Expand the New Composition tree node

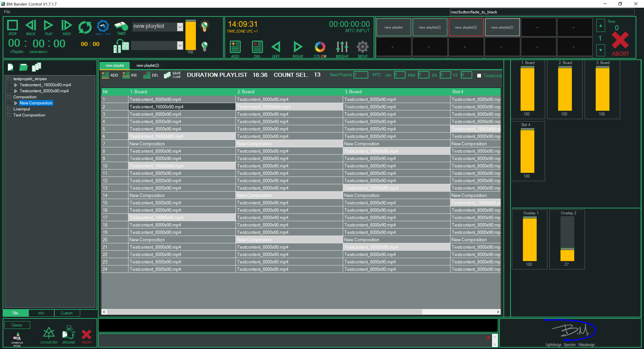[x=16, y=103]
